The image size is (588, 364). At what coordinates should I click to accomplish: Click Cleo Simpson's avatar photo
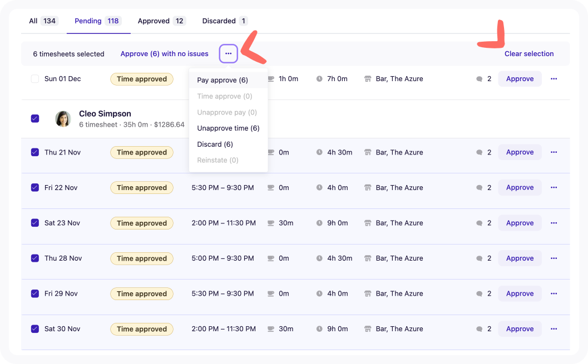[x=63, y=119]
